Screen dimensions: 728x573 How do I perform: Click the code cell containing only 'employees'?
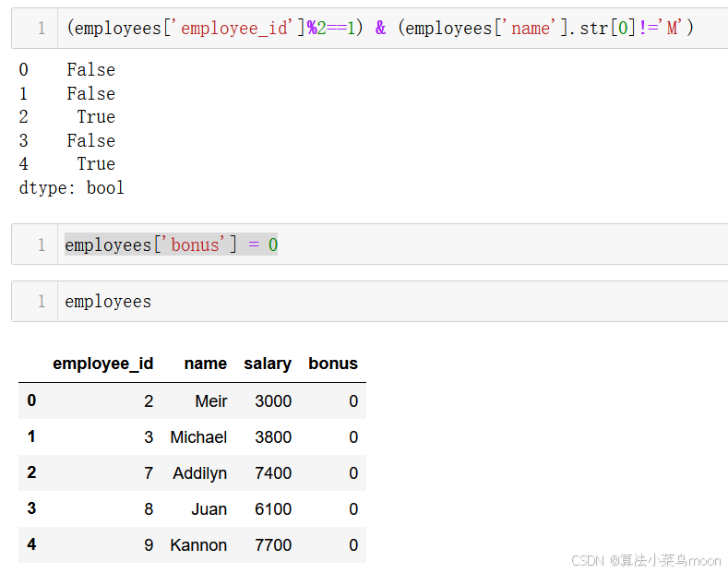pyautogui.click(x=370, y=302)
